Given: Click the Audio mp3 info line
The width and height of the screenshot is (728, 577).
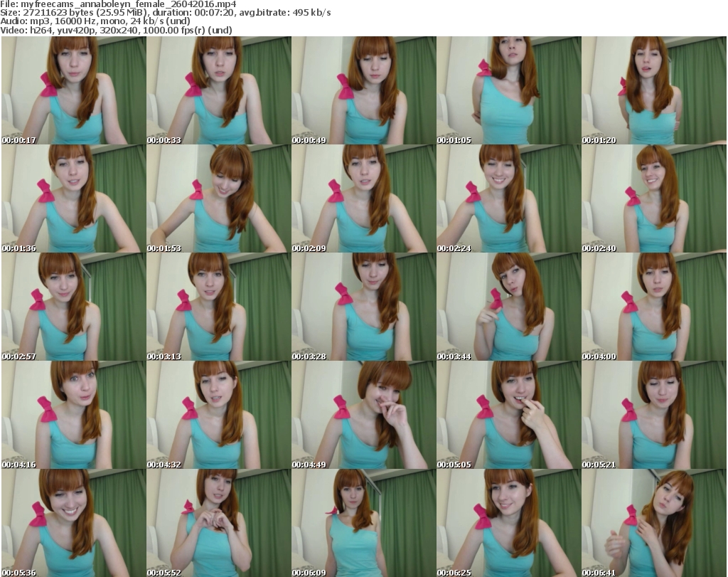Looking at the screenshot, I should 95,21.
